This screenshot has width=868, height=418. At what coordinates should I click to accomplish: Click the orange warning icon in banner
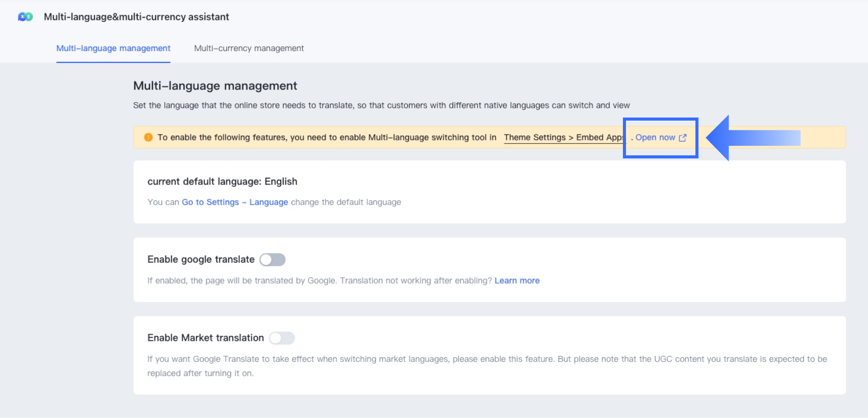148,137
